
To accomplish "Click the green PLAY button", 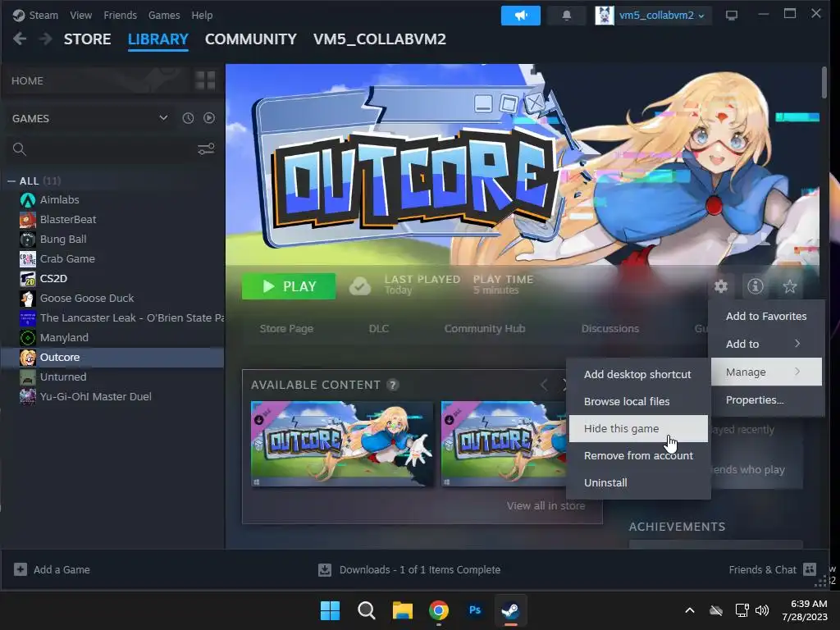I will (x=289, y=286).
